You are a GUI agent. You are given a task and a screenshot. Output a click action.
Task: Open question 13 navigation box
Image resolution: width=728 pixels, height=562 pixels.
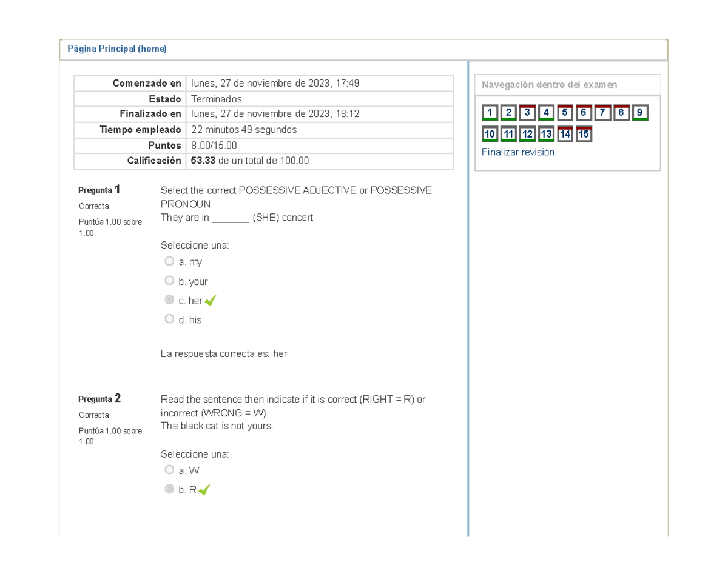(x=546, y=134)
